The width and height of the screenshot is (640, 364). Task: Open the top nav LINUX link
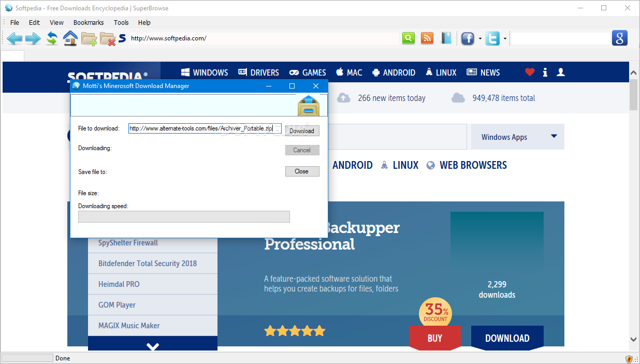click(441, 72)
